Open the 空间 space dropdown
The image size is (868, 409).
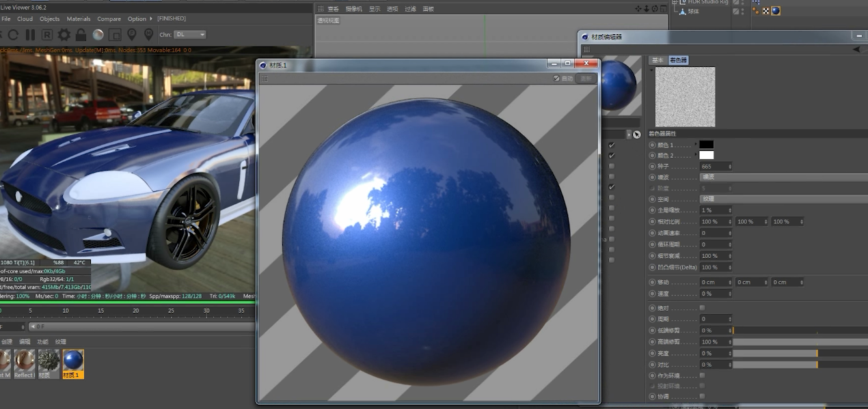(784, 199)
